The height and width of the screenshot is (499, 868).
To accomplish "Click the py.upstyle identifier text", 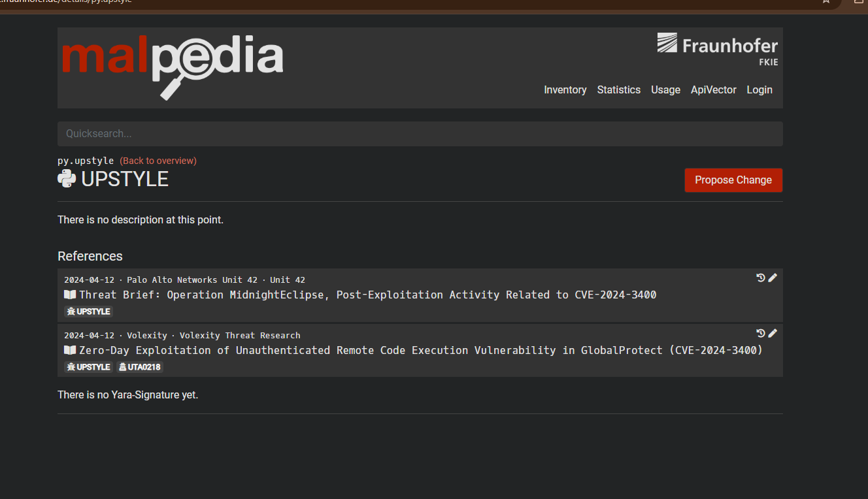I will pos(86,161).
